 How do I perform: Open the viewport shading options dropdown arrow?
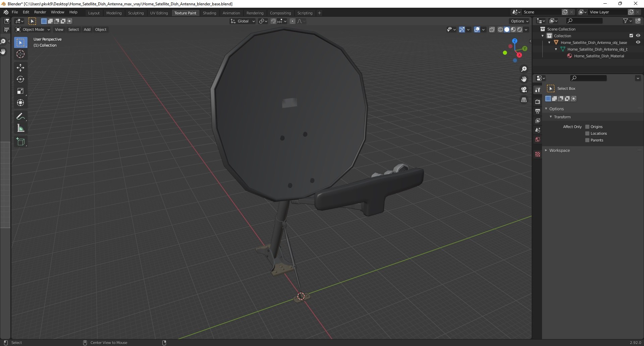[526, 30]
